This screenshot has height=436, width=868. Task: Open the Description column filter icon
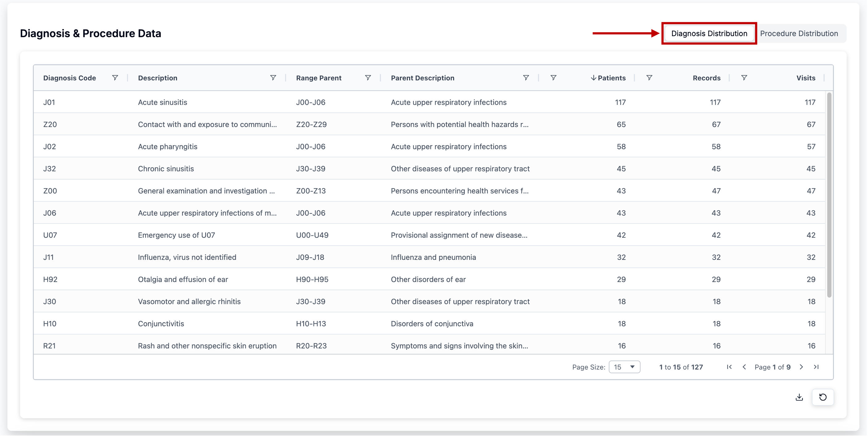[x=273, y=78]
